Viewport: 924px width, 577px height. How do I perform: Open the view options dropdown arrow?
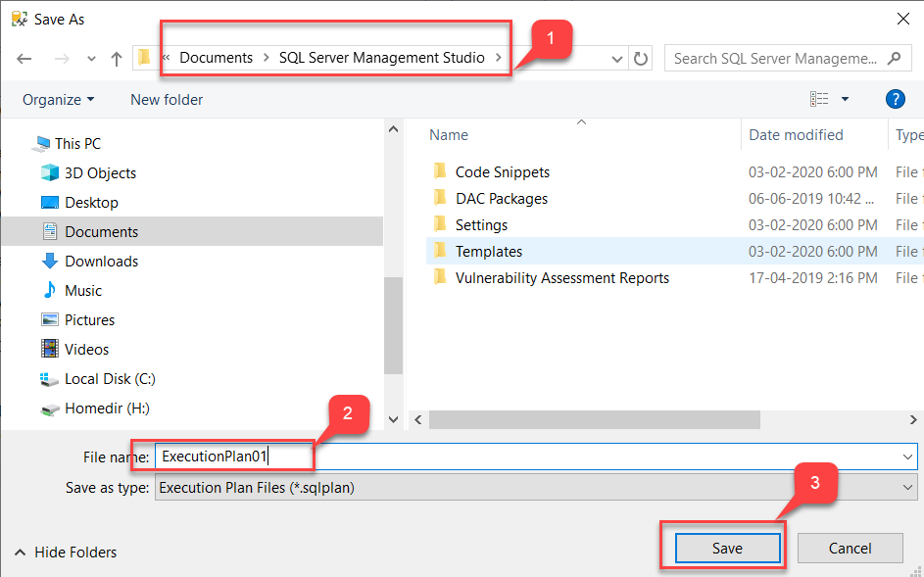point(845,100)
